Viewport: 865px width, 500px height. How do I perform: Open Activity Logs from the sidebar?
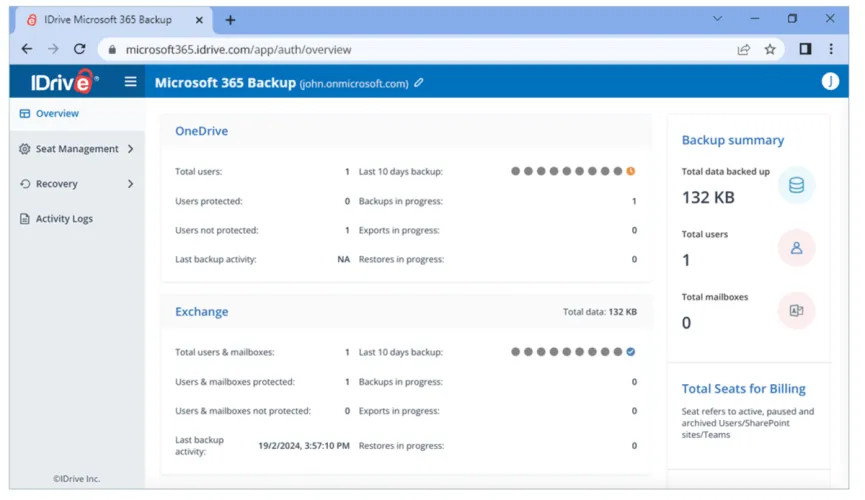[x=63, y=219]
